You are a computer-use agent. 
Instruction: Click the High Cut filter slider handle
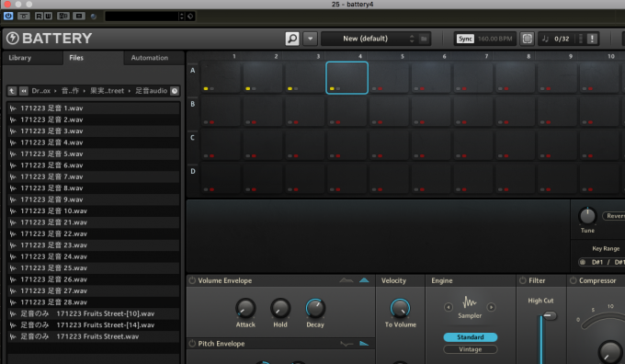click(x=550, y=316)
